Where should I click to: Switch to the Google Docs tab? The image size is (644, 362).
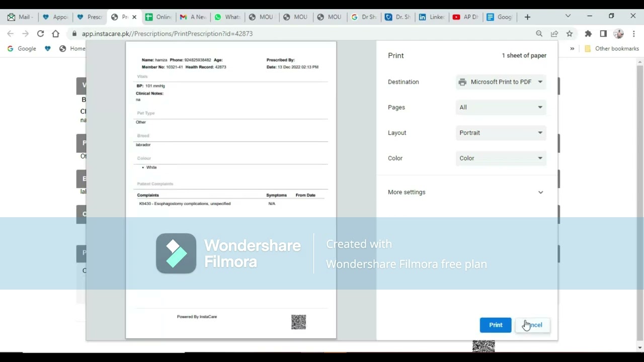point(500,17)
